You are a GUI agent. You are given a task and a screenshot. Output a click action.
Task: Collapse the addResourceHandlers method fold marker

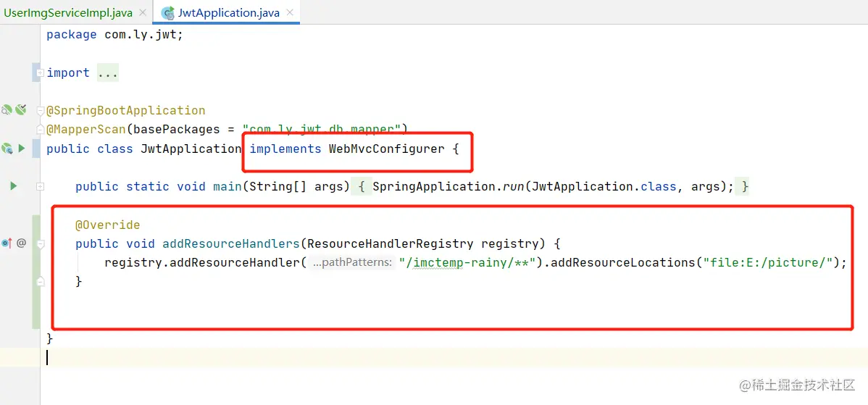tap(40, 243)
